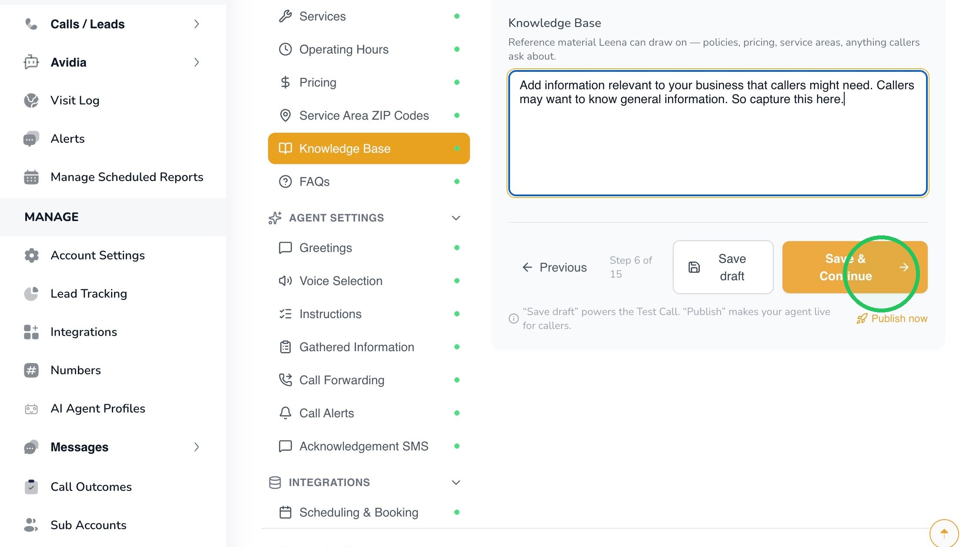Image resolution: width=980 pixels, height=547 pixels.
Task: Click the Numbers hash icon
Action: (31, 370)
